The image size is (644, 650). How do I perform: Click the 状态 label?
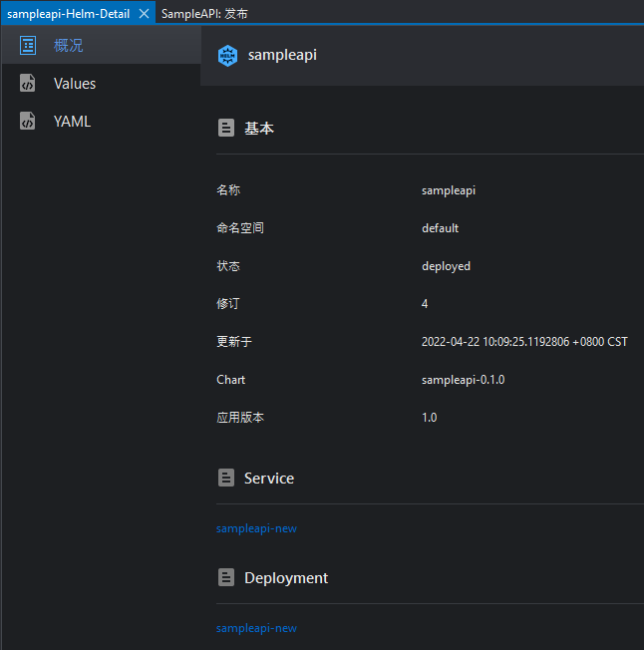click(228, 266)
